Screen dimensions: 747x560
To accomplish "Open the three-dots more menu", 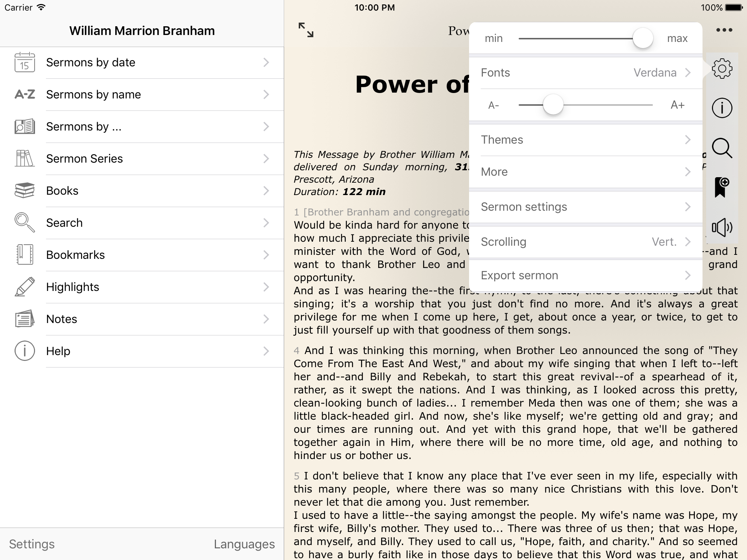I will click(724, 30).
